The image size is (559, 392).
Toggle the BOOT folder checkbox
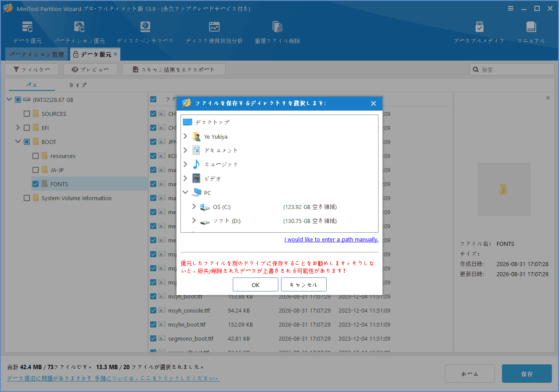tap(27, 142)
